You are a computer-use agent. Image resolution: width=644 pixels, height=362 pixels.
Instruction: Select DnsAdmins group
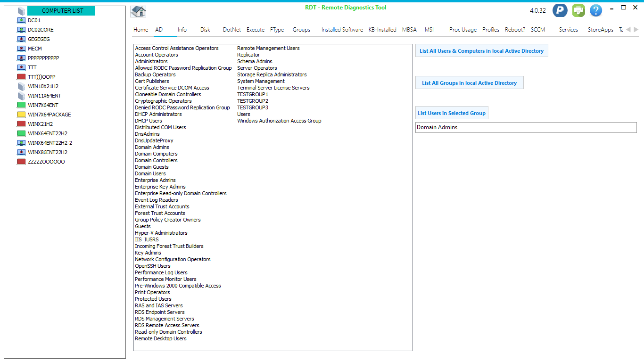click(x=147, y=134)
